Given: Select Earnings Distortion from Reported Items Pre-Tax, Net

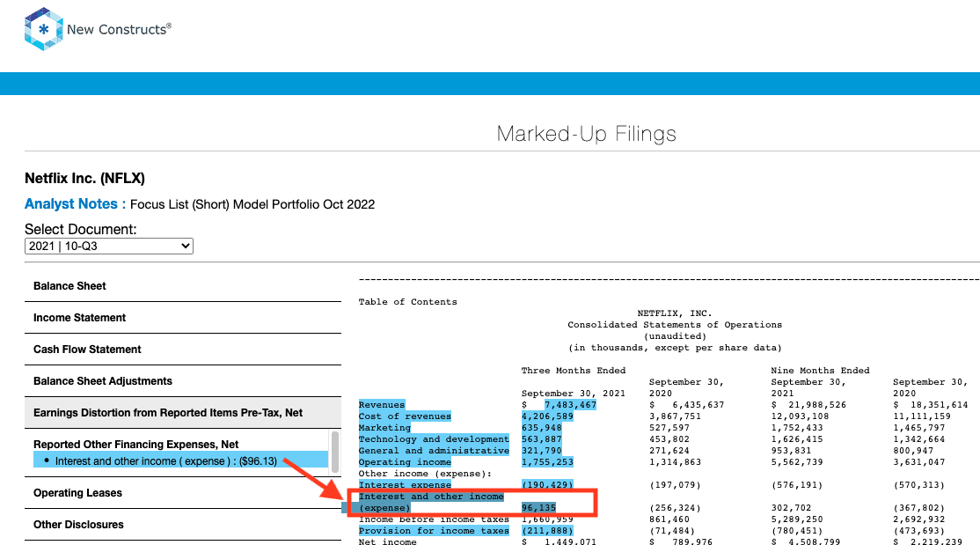Looking at the screenshot, I should (182, 413).
